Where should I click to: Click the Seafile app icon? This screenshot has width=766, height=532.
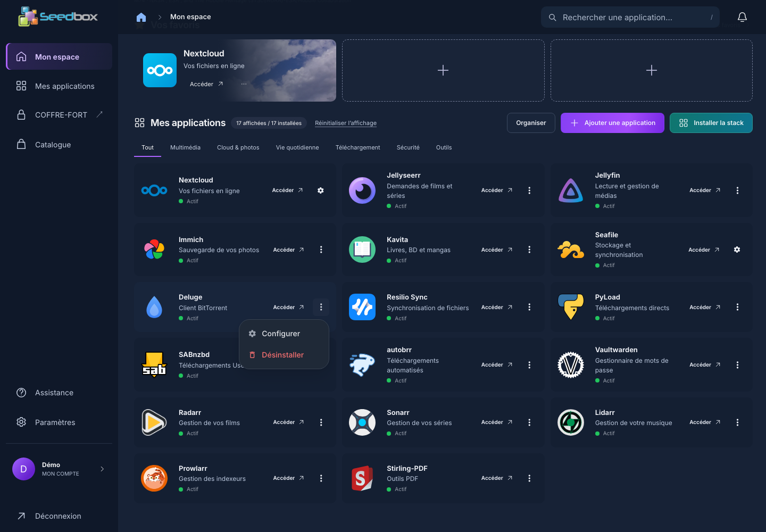click(x=571, y=250)
